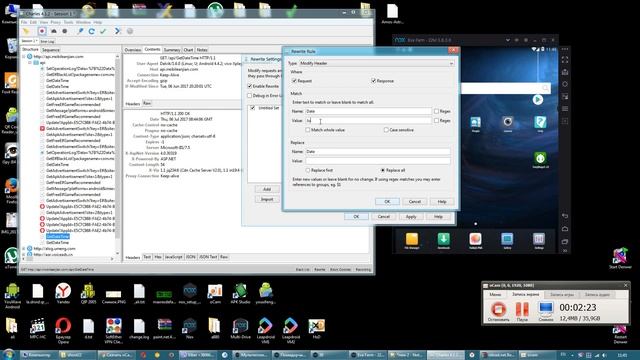Select the Replace first radio button

[308, 170]
